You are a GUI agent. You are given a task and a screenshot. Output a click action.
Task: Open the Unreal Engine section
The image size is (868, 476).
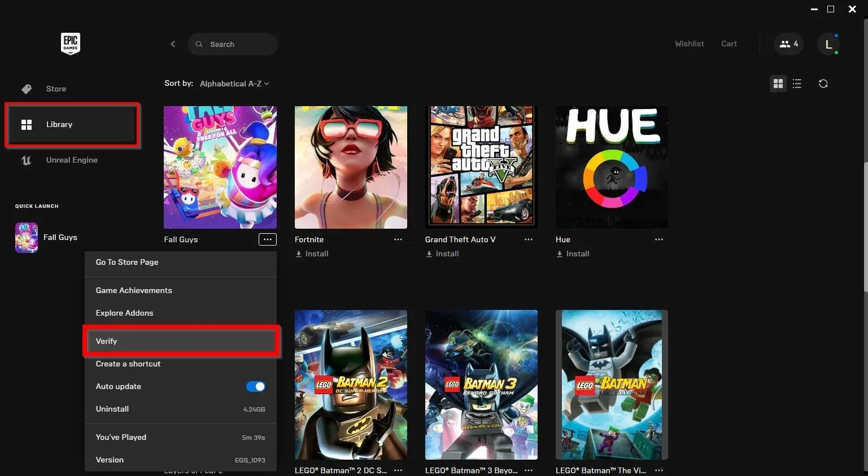71,160
